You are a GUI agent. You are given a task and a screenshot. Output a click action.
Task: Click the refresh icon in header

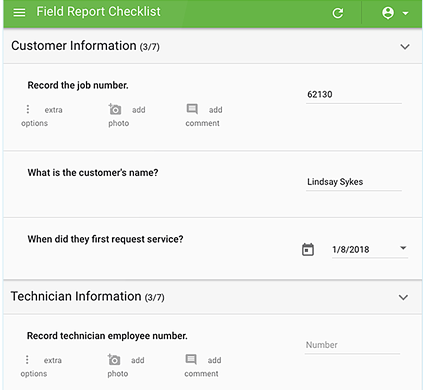pos(338,13)
